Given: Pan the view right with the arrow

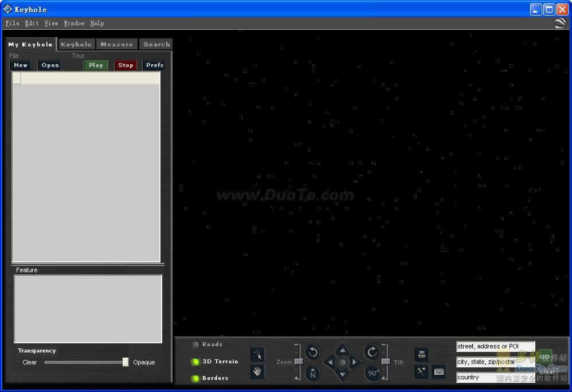Looking at the screenshot, I should (x=354, y=362).
